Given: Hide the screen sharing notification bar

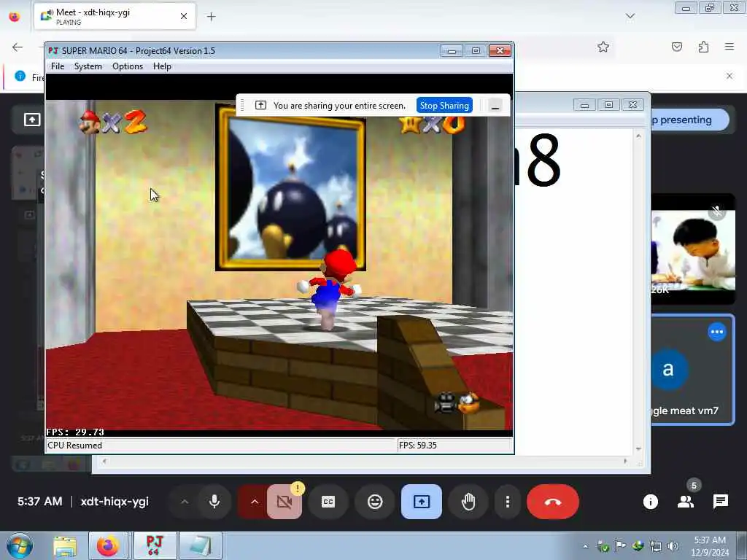Looking at the screenshot, I should pos(495,106).
